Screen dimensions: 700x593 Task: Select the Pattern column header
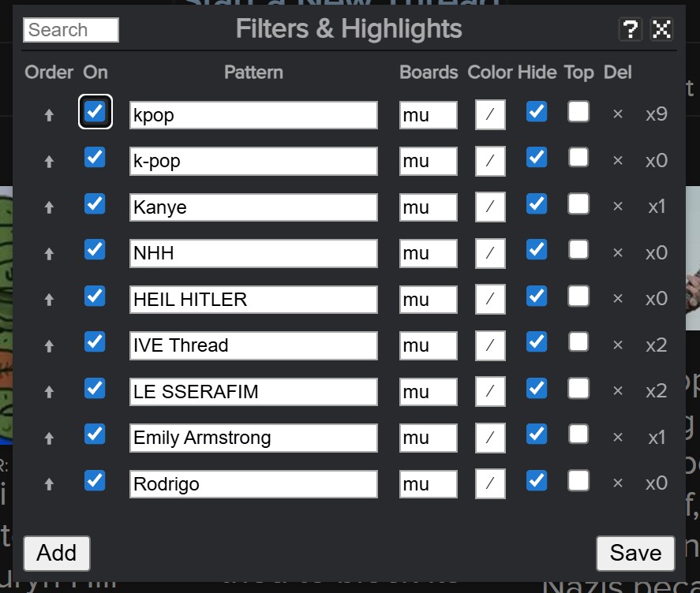(x=253, y=73)
